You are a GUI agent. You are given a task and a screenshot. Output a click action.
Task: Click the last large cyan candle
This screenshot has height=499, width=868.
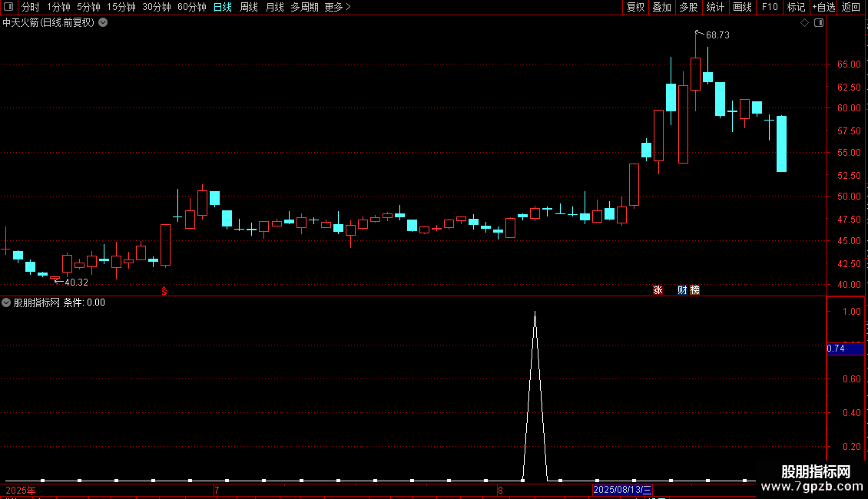(x=782, y=144)
